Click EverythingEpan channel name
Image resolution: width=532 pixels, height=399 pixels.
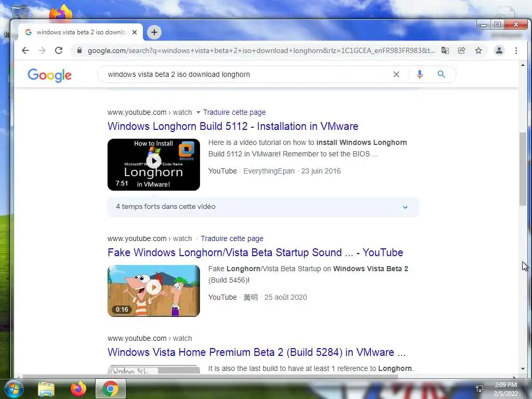coord(269,171)
